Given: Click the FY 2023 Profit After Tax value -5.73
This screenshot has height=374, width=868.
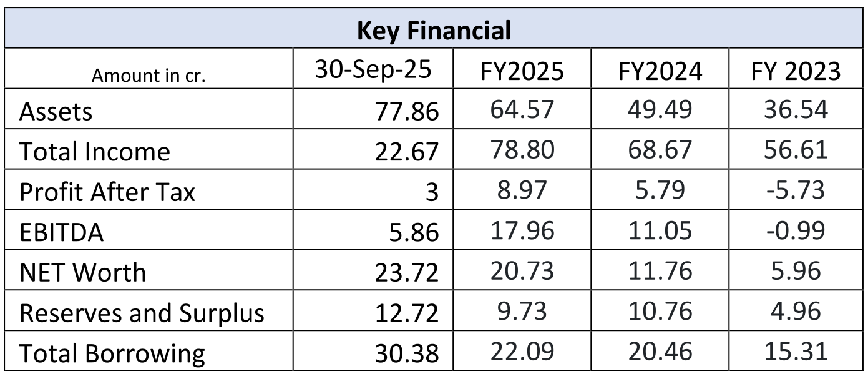Looking at the screenshot, I should point(795,191).
